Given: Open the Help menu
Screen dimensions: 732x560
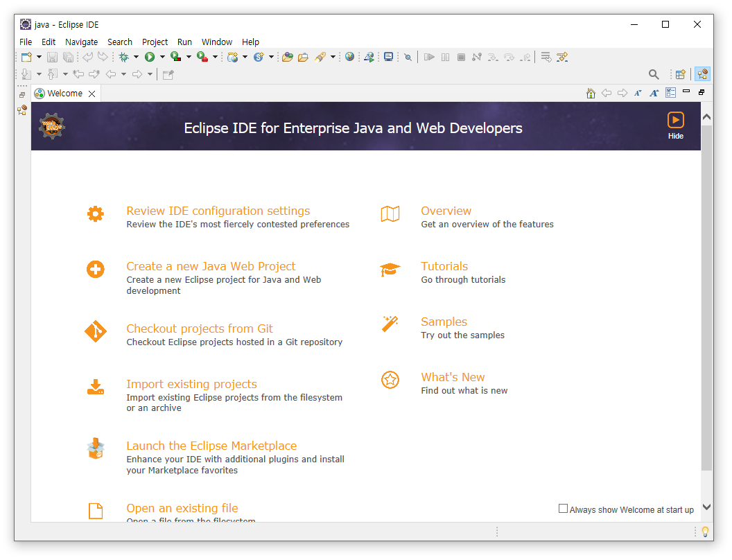Looking at the screenshot, I should tap(251, 42).
